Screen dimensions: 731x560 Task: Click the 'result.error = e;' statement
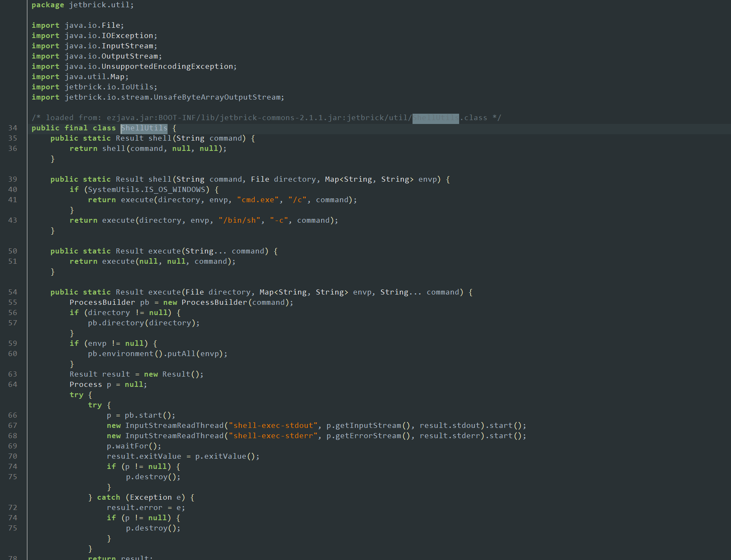pyautogui.click(x=146, y=507)
